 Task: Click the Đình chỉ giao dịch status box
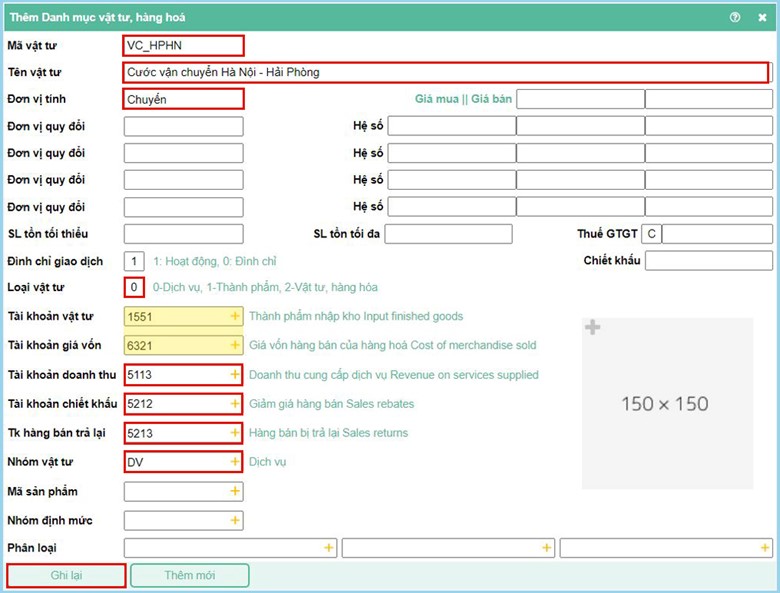pos(135,261)
